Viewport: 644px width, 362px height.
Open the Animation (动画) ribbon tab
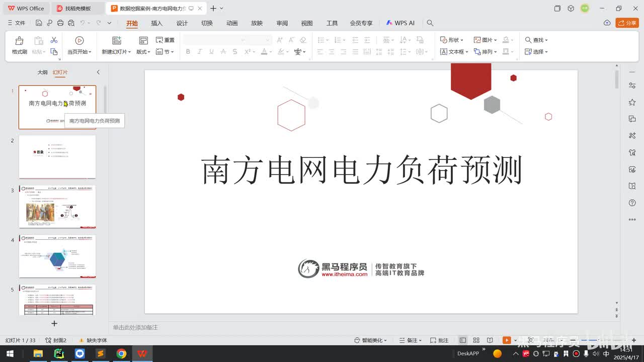(x=232, y=23)
